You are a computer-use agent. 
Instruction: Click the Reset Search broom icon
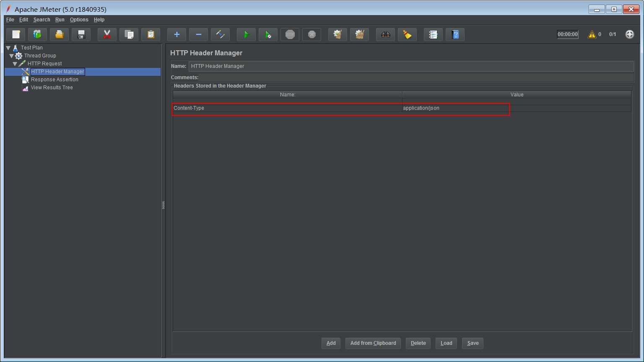point(408,34)
